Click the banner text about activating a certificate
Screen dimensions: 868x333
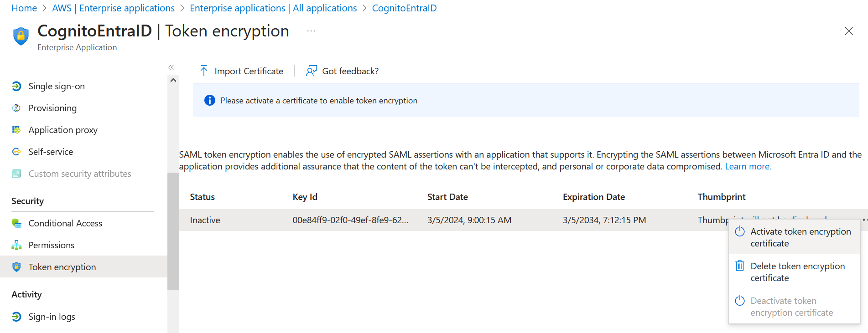(319, 100)
